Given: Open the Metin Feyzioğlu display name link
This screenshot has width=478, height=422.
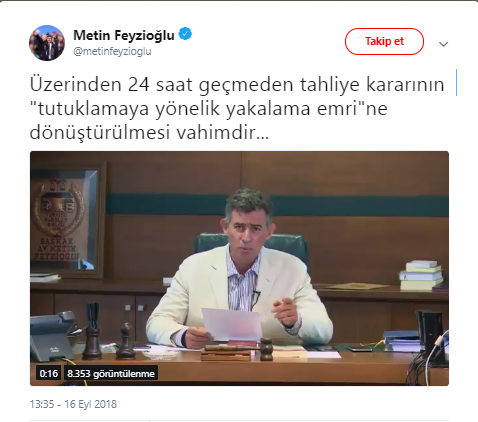Looking at the screenshot, I should 124,35.
